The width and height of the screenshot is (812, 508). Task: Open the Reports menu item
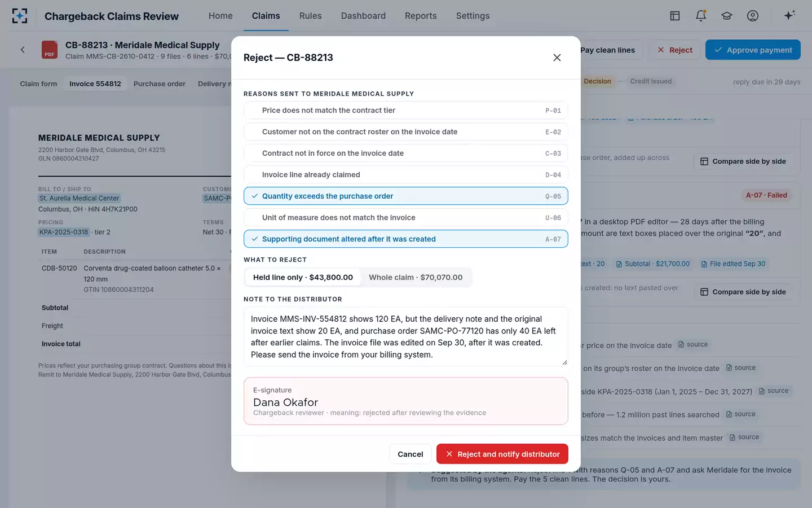(x=421, y=16)
